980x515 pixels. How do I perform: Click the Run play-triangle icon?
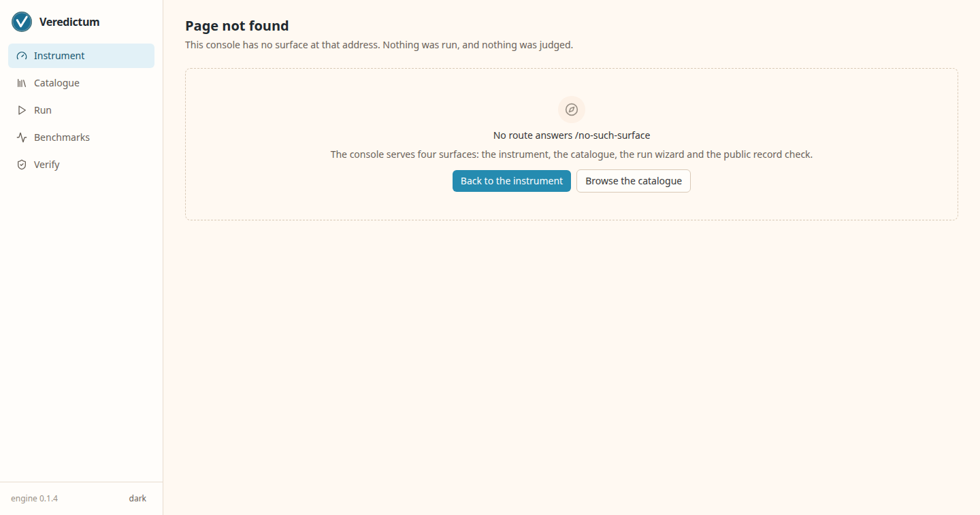22,110
